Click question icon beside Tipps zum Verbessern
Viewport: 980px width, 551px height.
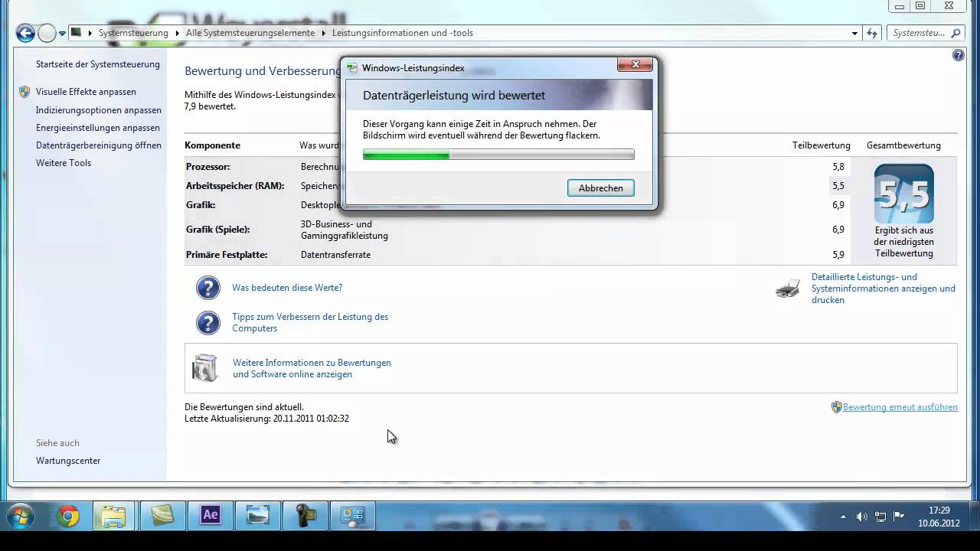[x=208, y=322]
